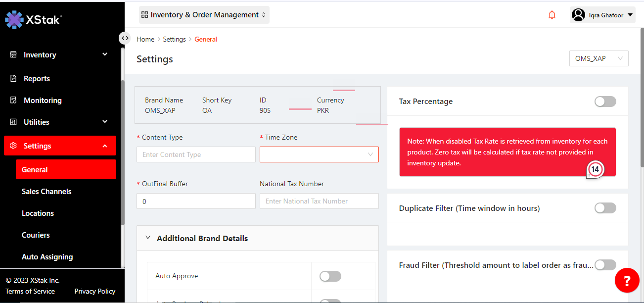Open the Time Zone dropdown
Viewport: 644px width, 303px height.
[319, 154]
